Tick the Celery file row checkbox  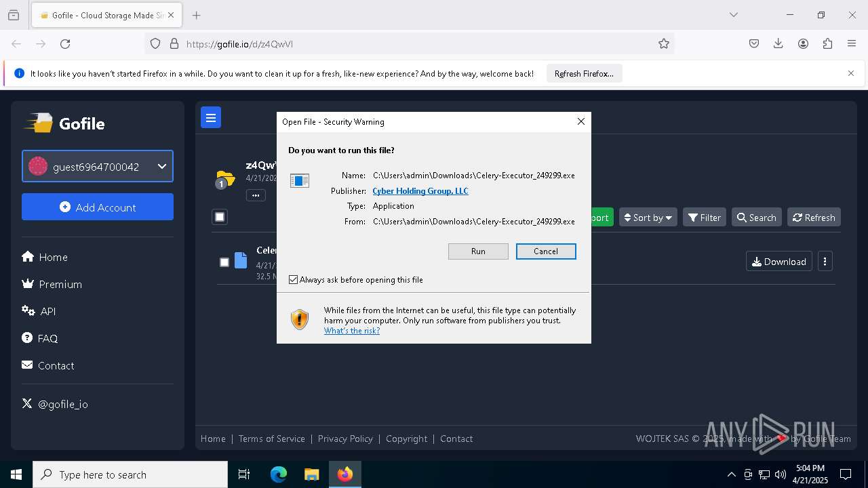pos(224,262)
